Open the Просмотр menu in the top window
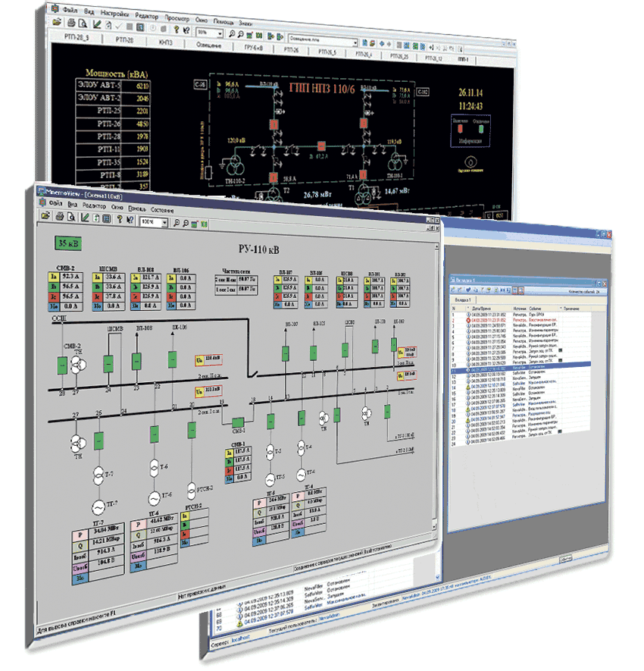The width and height of the screenshot is (644, 671). (x=177, y=18)
